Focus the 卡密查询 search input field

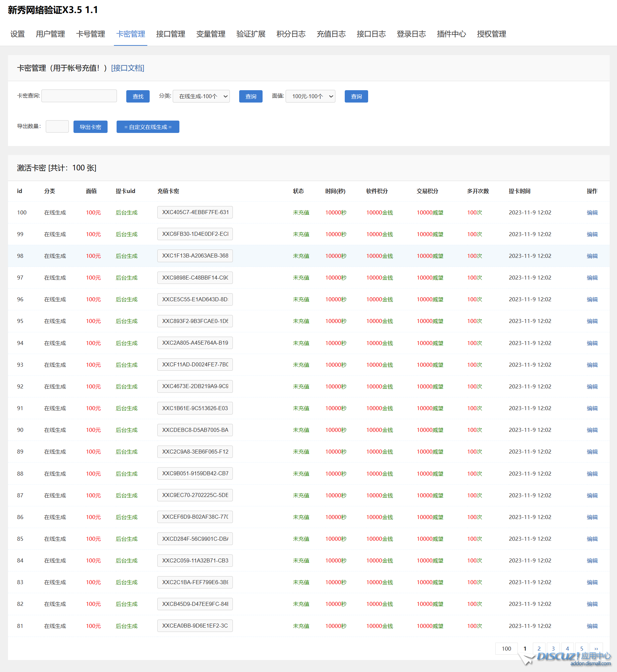tap(79, 96)
